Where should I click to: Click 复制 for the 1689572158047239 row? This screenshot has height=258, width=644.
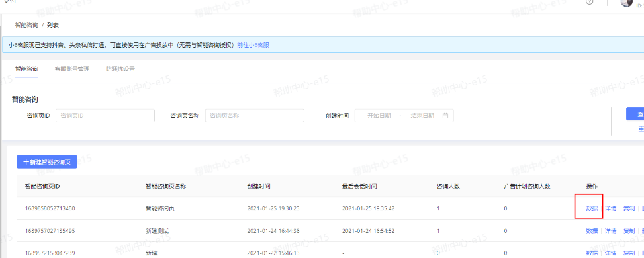pyautogui.click(x=629, y=253)
